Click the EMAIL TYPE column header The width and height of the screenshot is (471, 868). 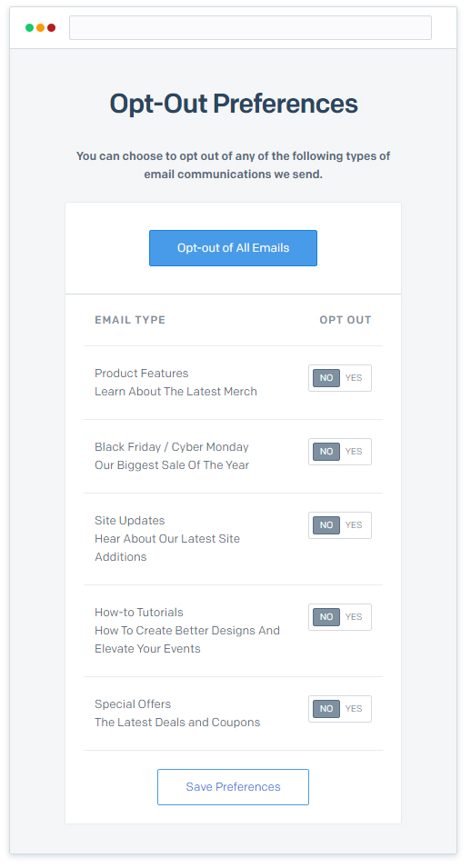130,320
